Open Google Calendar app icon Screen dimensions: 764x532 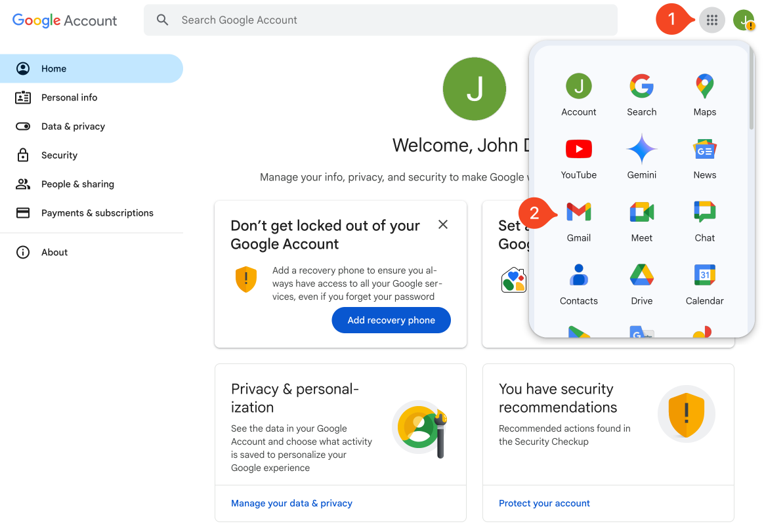[x=704, y=276]
